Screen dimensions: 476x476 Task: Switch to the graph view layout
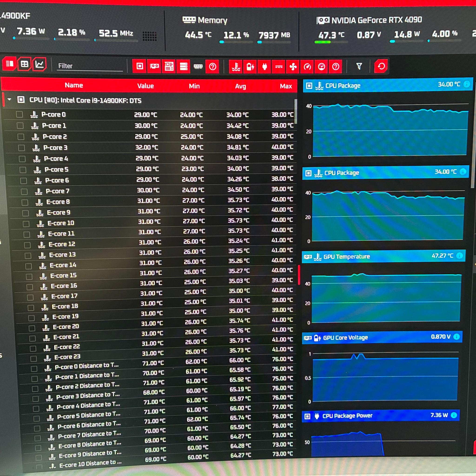tap(40, 65)
